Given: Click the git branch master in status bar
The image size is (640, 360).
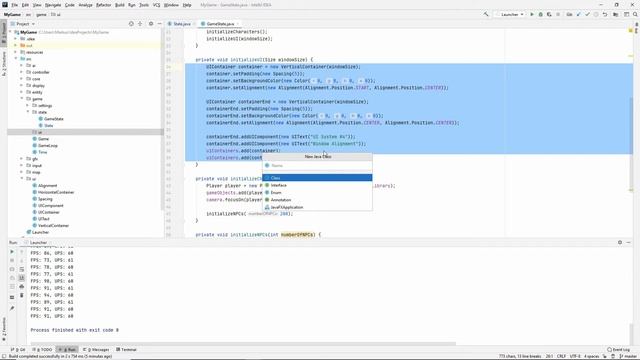Looking at the screenshot, I should (x=629, y=356).
